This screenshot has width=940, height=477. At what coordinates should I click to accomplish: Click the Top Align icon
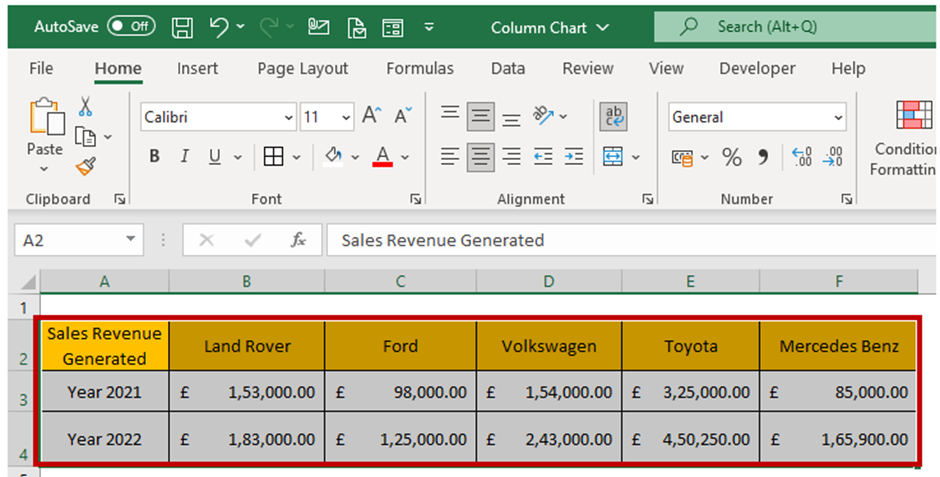tap(450, 115)
